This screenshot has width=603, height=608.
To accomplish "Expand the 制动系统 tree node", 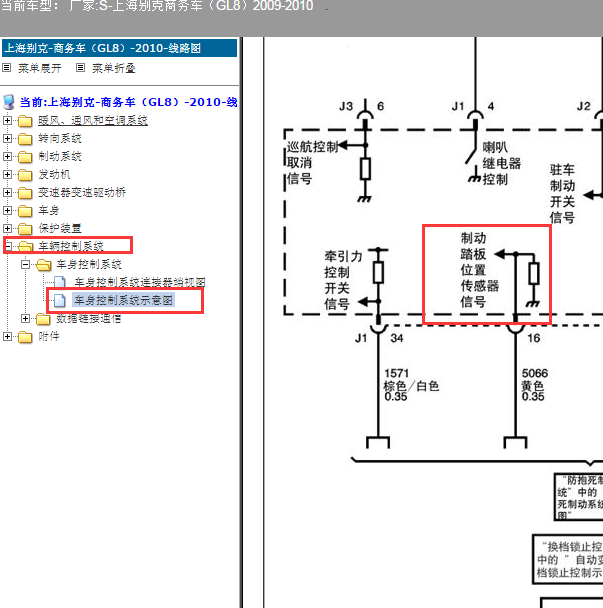I will click(x=7, y=156).
